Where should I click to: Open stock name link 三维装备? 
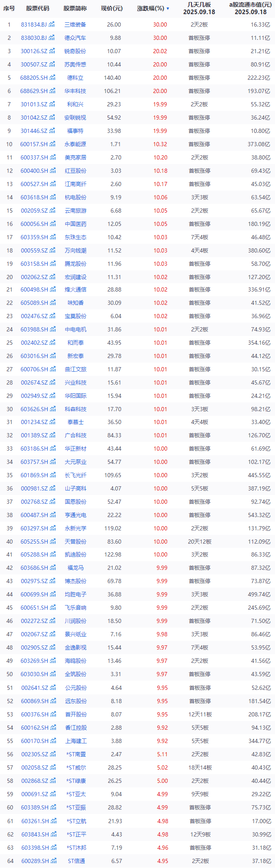tap(76, 25)
